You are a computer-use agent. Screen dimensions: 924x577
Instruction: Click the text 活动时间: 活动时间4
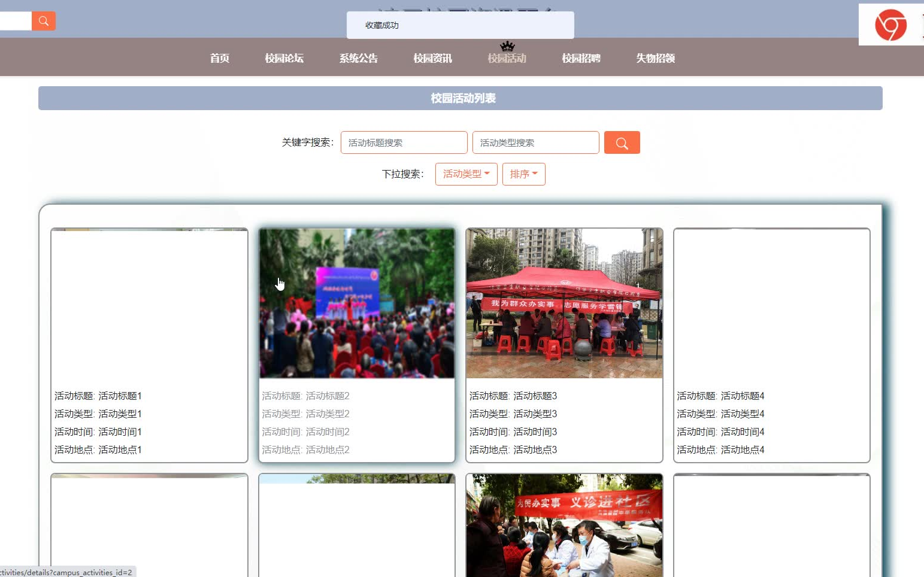click(x=720, y=432)
